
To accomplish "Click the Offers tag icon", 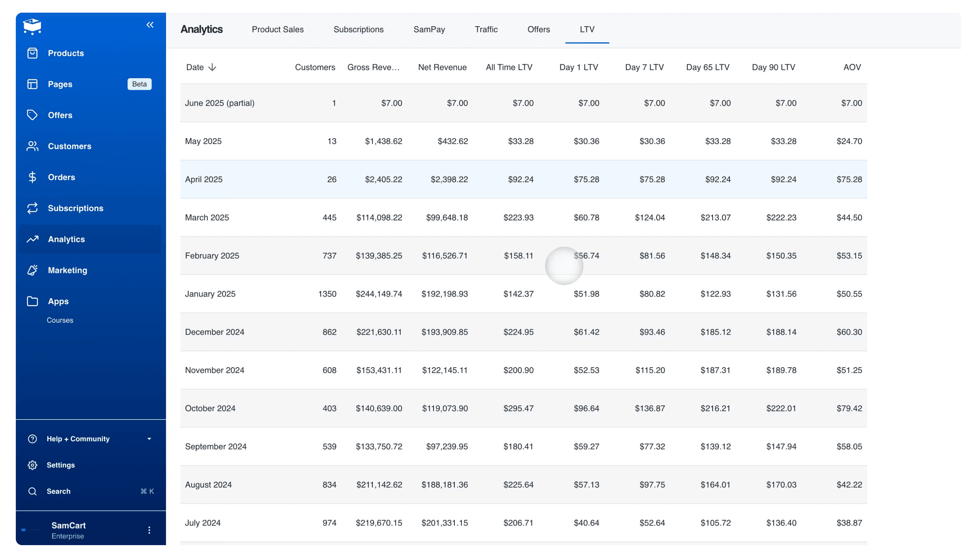I will coord(32,115).
